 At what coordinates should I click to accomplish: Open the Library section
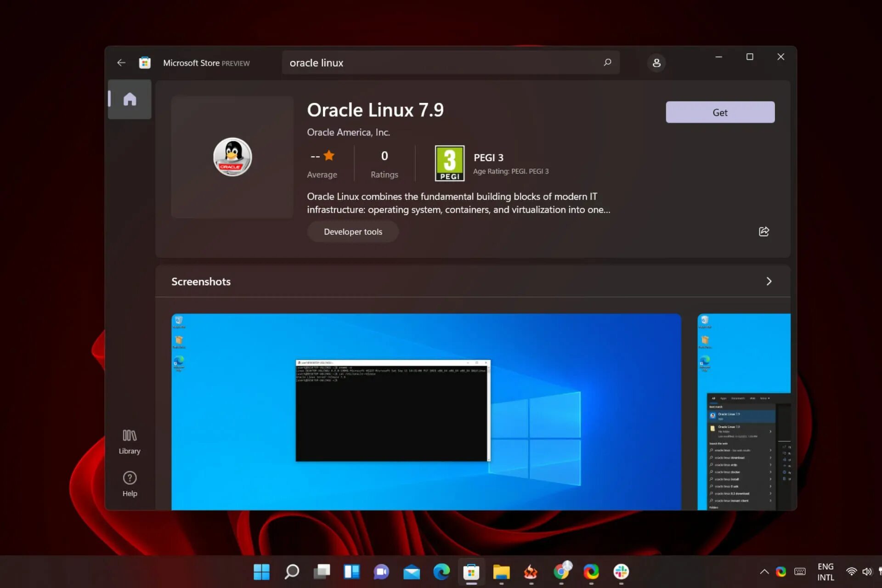tap(130, 442)
